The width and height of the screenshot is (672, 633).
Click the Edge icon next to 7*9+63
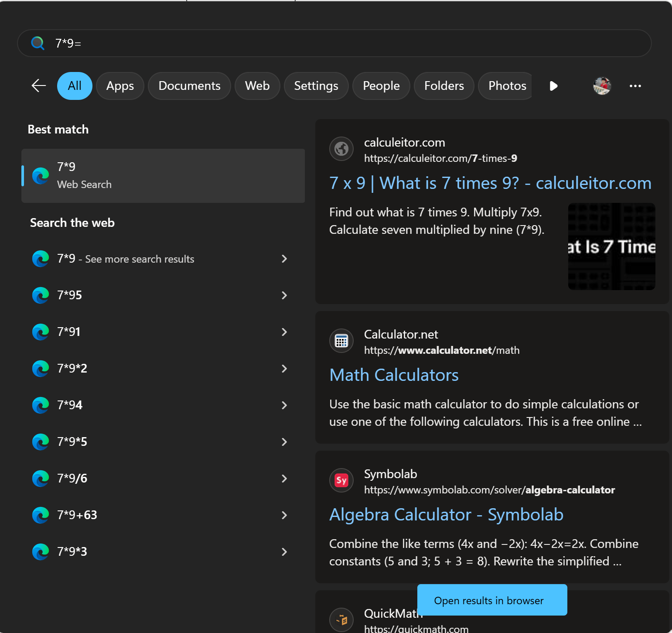(x=41, y=515)
